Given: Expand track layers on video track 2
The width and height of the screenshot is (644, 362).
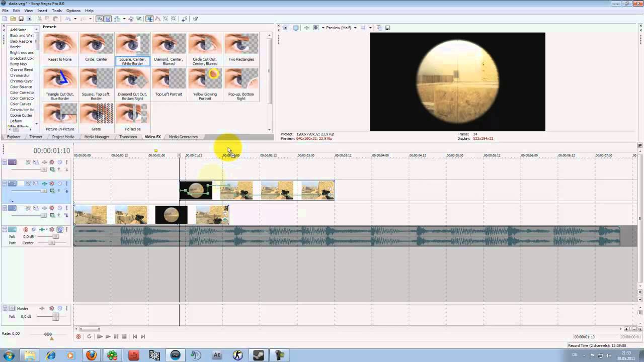Looking at the screenshot, I should coord(11,201).
